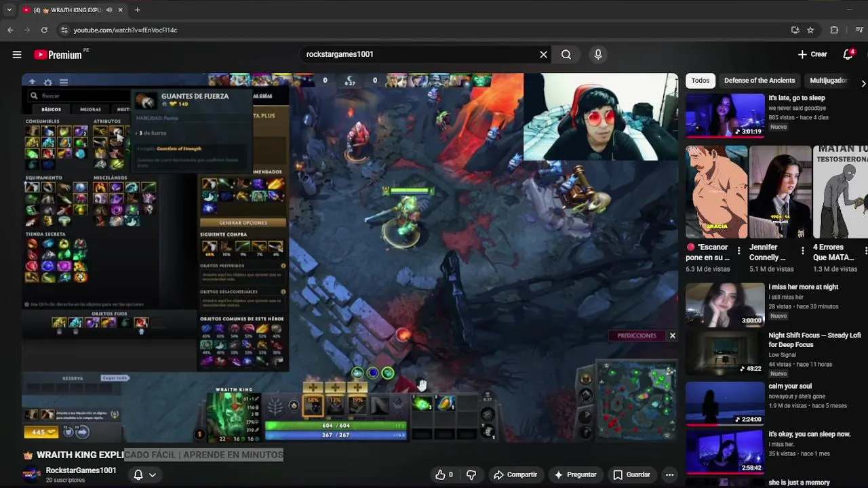The height and width of the screenshot is (488, 868).
Task: Open subscription notification bell dropdown
Action: 145,475
